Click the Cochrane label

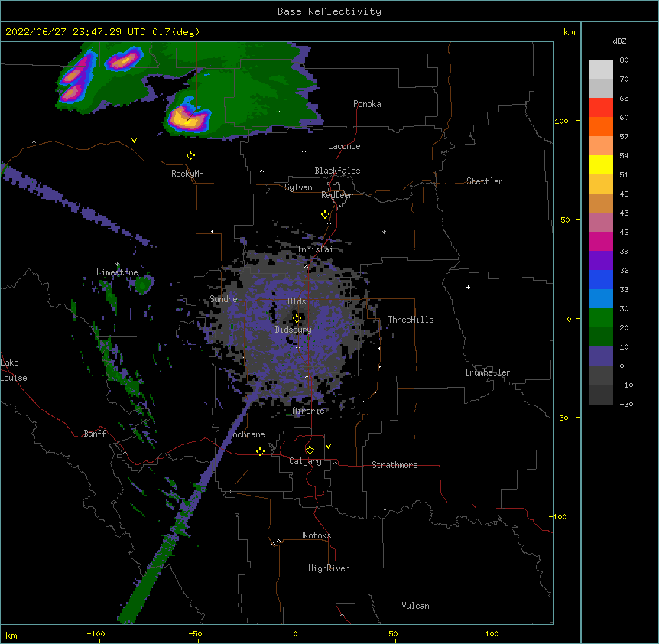click(246, 434)
